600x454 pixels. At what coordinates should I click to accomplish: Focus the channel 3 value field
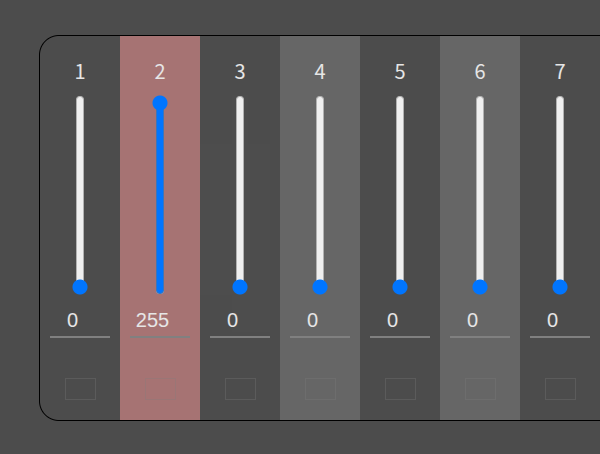tap(240, 321)
